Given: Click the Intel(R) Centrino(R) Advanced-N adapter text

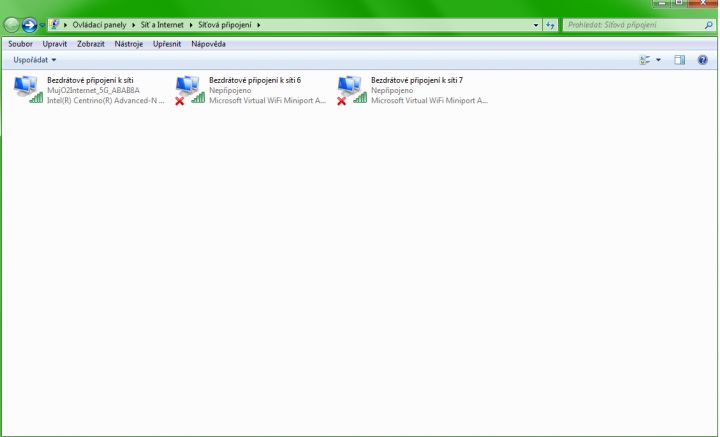Looking at the screenshot, I should (x=106, y=101).
